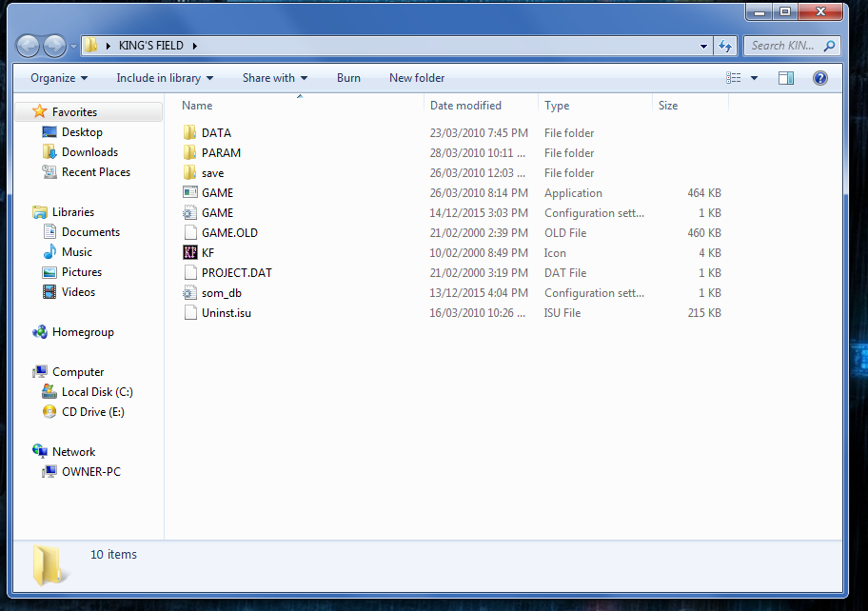
Task: Click the search magnifier icon
Action: [x=829, y=46]
